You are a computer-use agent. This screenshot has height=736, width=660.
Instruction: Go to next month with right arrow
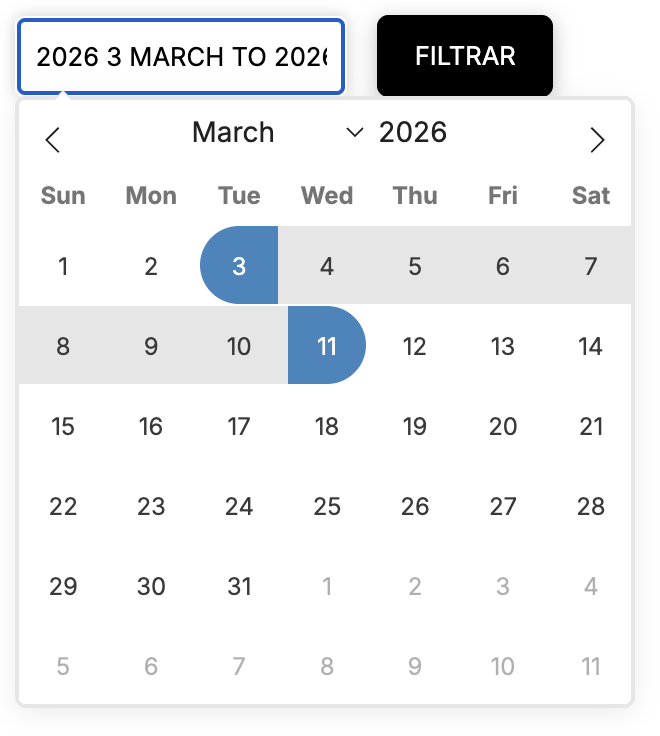(x=597, y=140)
